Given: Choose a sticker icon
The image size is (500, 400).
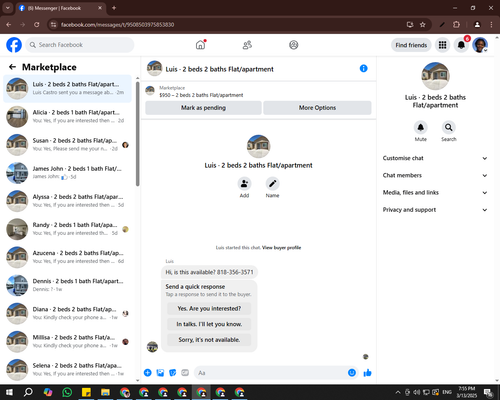Looking at the screenshot, I should point(173,373).
